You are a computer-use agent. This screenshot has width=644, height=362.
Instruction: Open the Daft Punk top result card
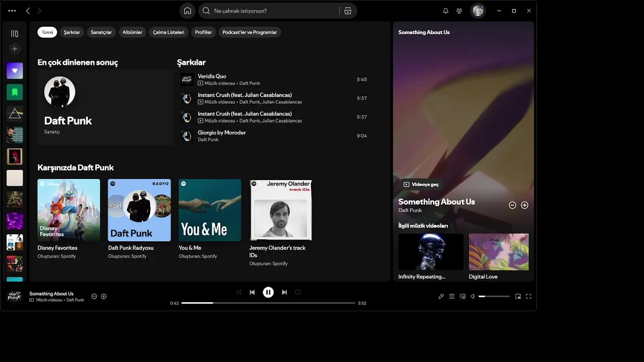(x=105, y=108)
